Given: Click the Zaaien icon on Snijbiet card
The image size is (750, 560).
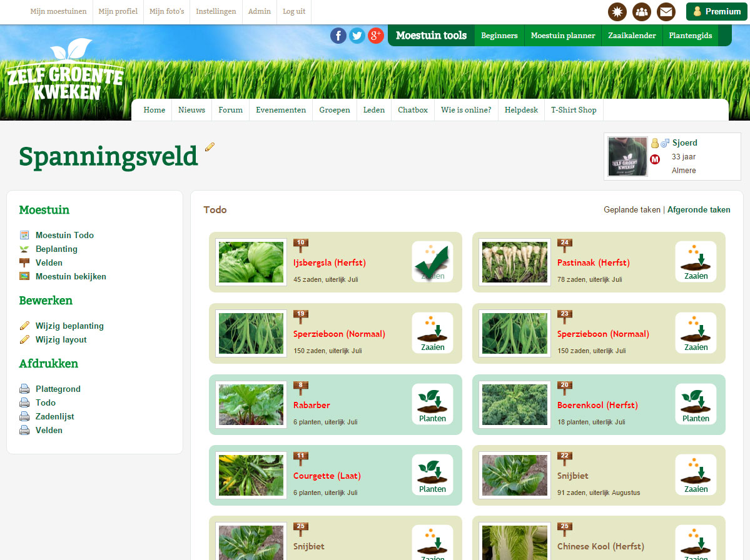Looking at the screenshot, I should click(695, 475).
